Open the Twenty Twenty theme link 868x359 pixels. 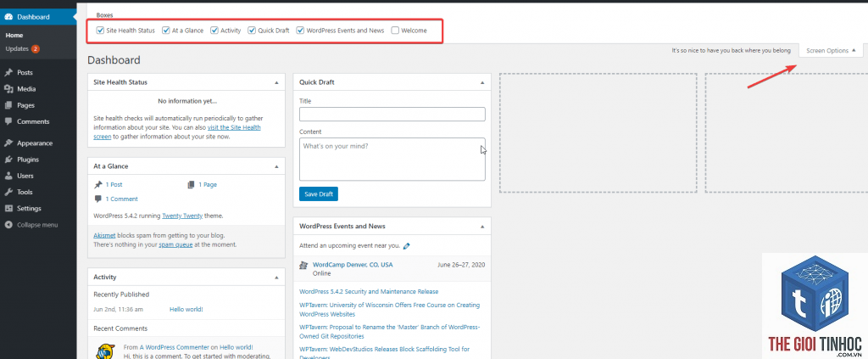(182, 216)
